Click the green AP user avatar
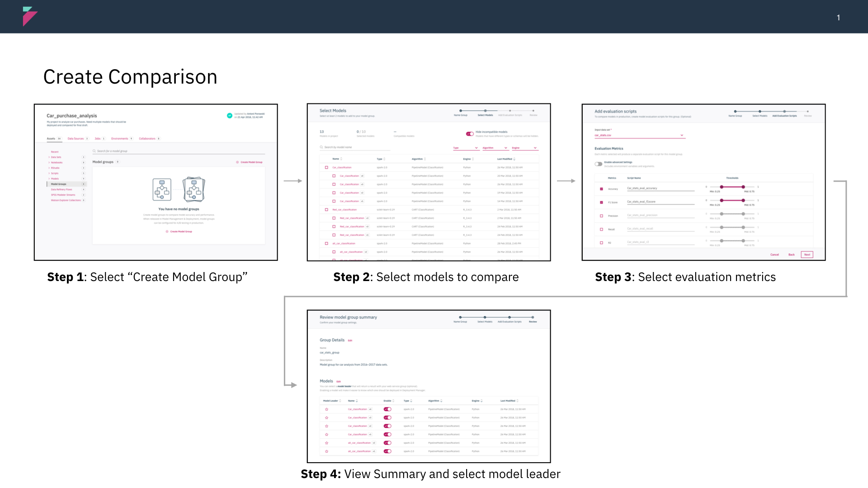This screenshot has height=488, width=868. [230, 116]
